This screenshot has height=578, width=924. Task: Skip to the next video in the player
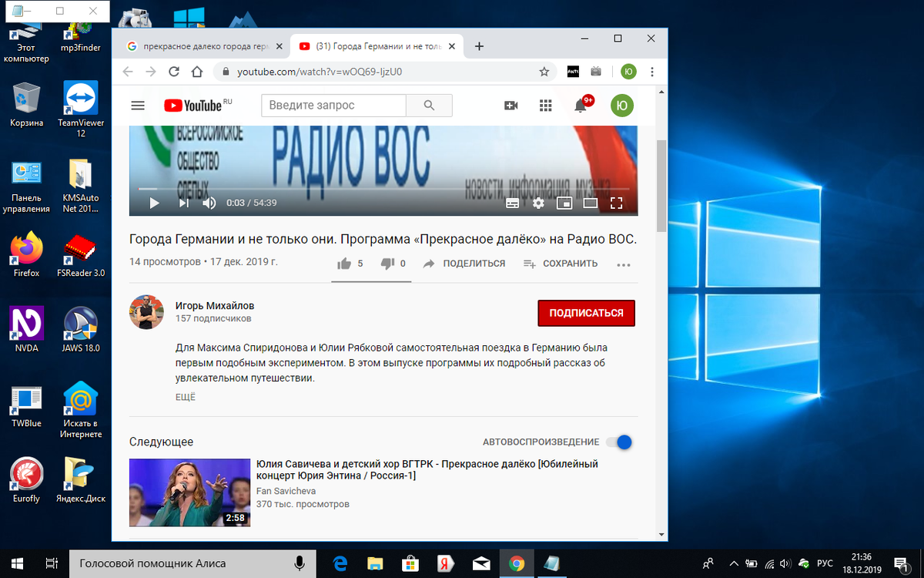click(183, 203)
